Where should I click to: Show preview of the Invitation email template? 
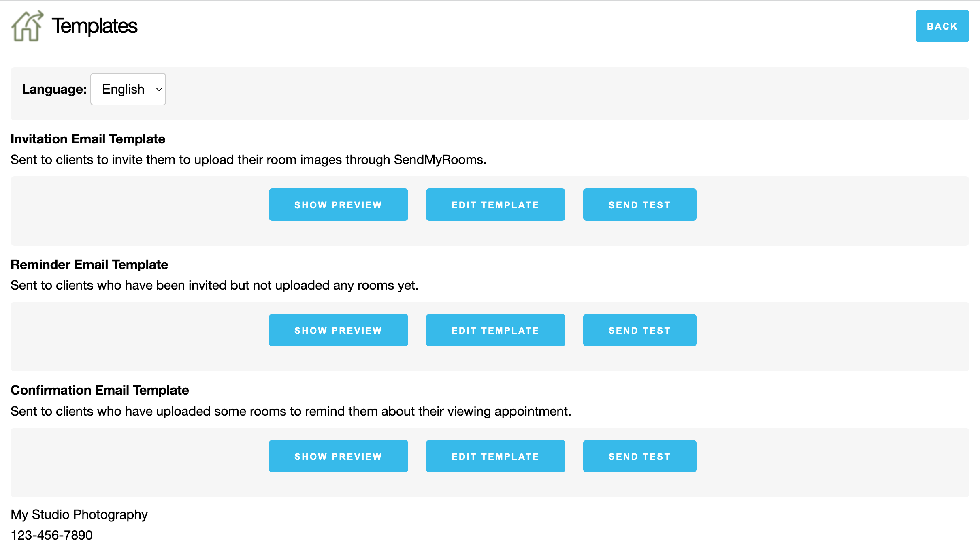338,205
